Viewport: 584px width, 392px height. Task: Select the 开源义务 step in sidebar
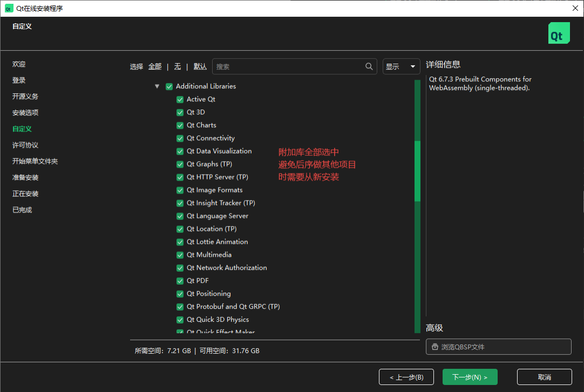click(x=25, y=97)
